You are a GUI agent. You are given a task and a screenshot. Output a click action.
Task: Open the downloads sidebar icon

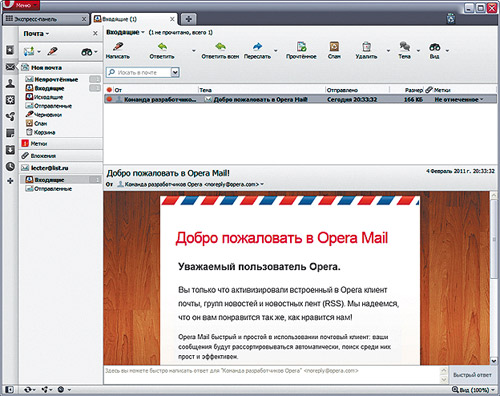click(10, 150)
